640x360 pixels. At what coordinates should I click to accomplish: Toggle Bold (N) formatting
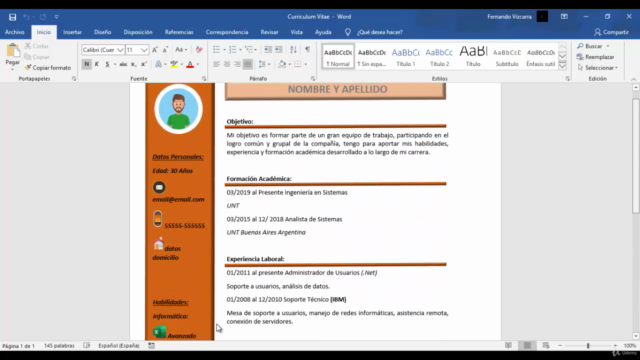[x=87, y=64]
